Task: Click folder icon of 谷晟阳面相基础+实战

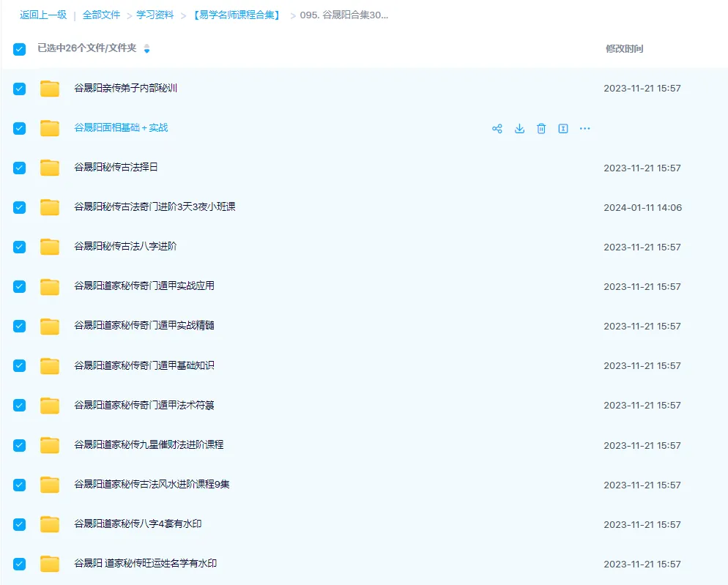Action: click(x=50, y=128)
